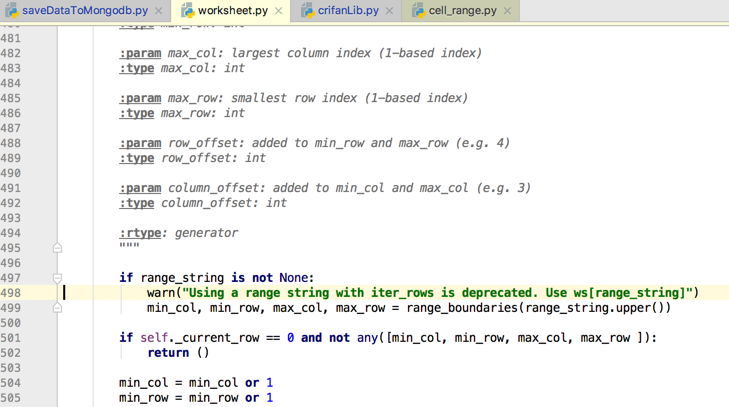This screenshot has height=407, width=729.
Task: Click the Python file icon on cell_range.py tab
Action: (418, 10)
